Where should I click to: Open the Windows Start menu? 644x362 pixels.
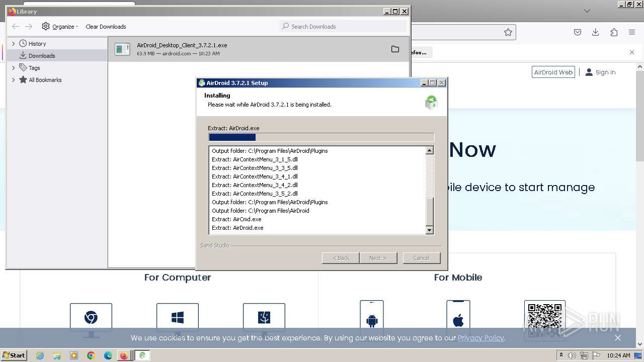(x=14, y=355)
